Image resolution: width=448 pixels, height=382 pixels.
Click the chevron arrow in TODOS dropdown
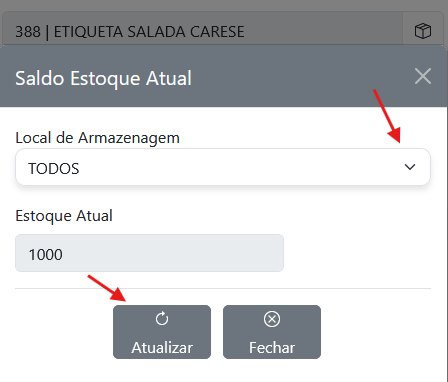(410, 167)
